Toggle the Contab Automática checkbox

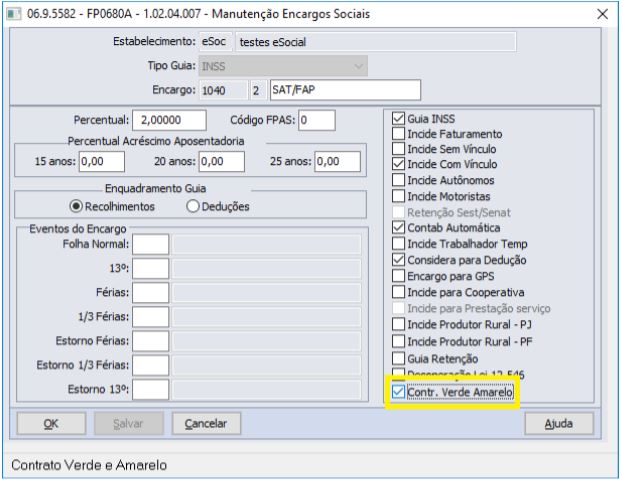[x=398, y=227]
